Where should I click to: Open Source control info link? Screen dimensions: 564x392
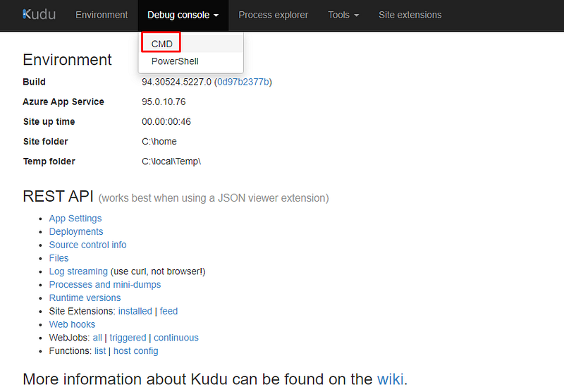[x=87, y=245]
